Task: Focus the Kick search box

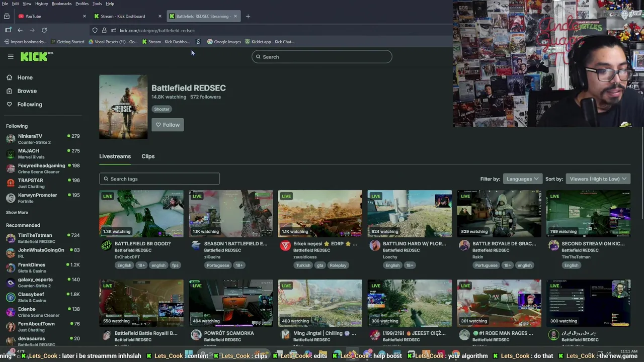Action: click(x=321, y=57)
